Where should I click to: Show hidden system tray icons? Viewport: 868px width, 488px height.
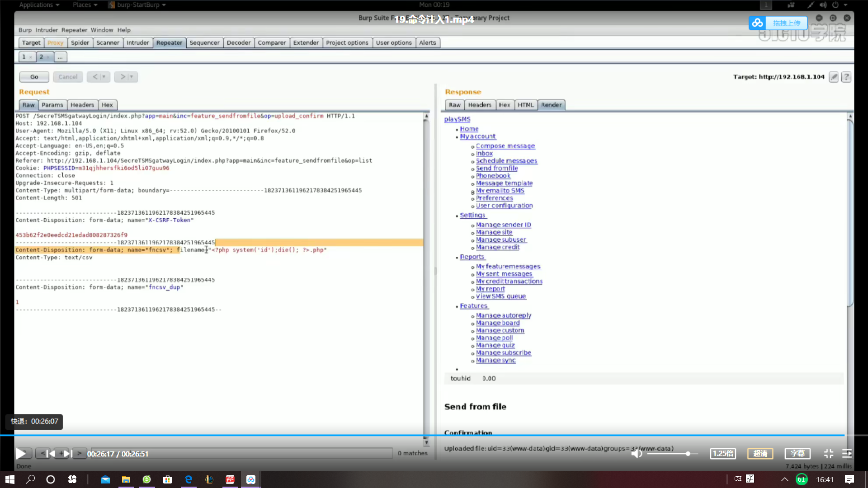point(784,479)
